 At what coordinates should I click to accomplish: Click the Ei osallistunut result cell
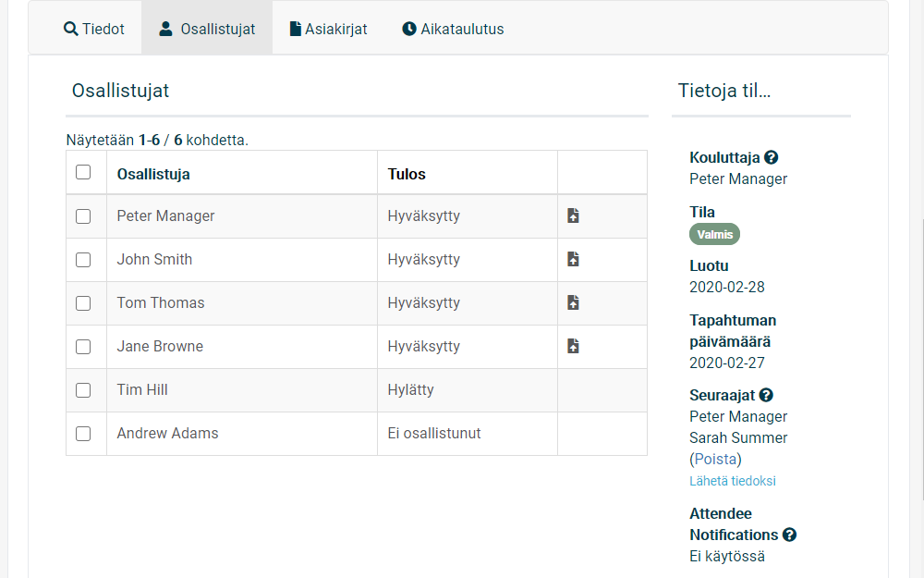pyautogui.click(x=468, y=434)
